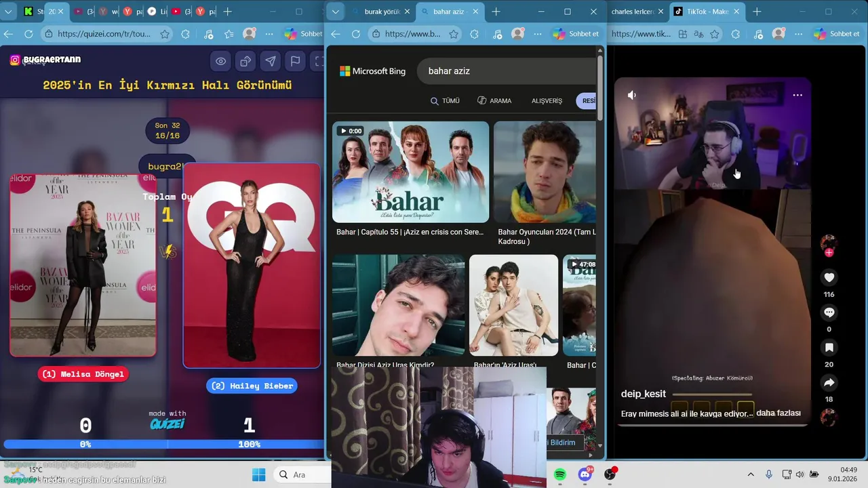The image size is (868, 488).
Task: Click the fullscreen icon in the Quizei toolbar
Action: (319, 62)
